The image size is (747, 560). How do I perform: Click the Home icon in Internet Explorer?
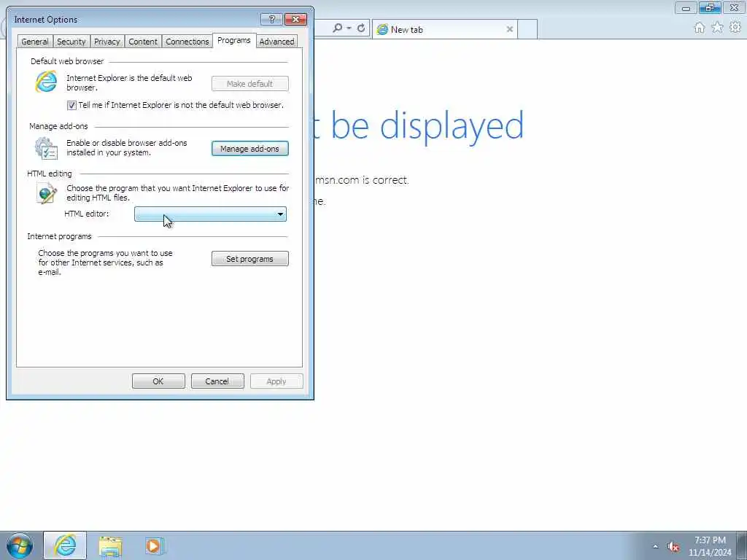click(x=700, y=28)
